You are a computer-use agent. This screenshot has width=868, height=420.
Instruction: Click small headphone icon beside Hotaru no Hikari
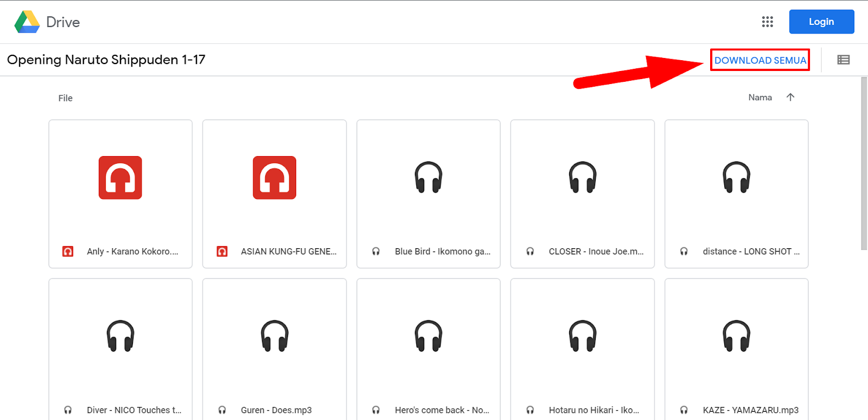(530, 410)
